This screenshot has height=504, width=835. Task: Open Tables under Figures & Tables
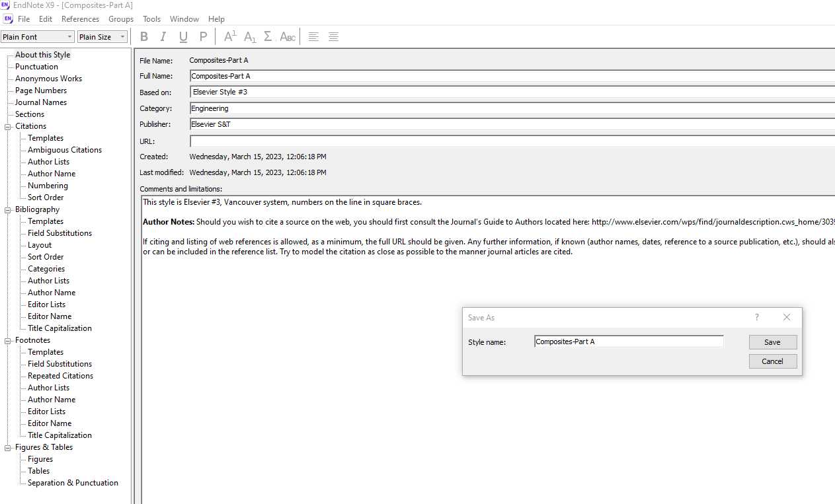click(x=38, y=471)
